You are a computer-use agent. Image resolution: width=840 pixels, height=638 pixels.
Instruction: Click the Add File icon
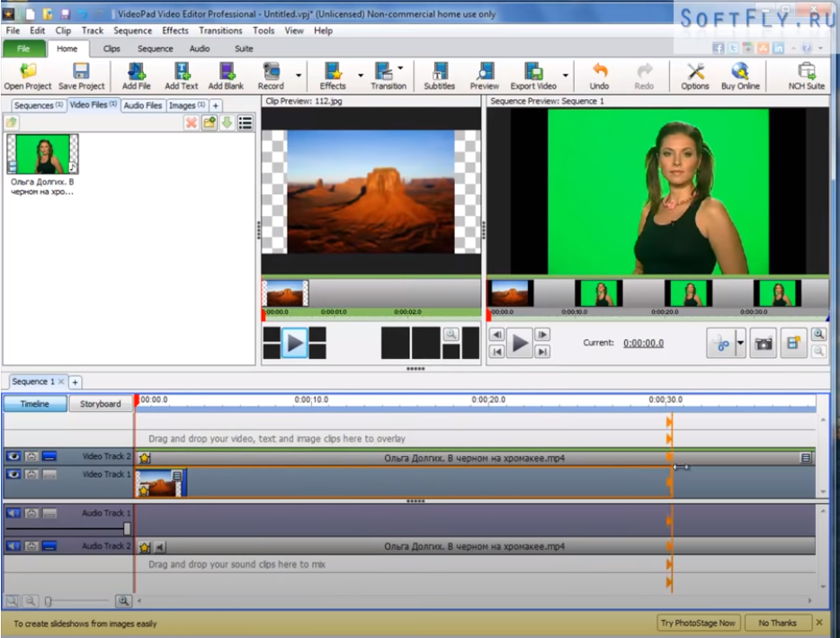click(136, 76)
